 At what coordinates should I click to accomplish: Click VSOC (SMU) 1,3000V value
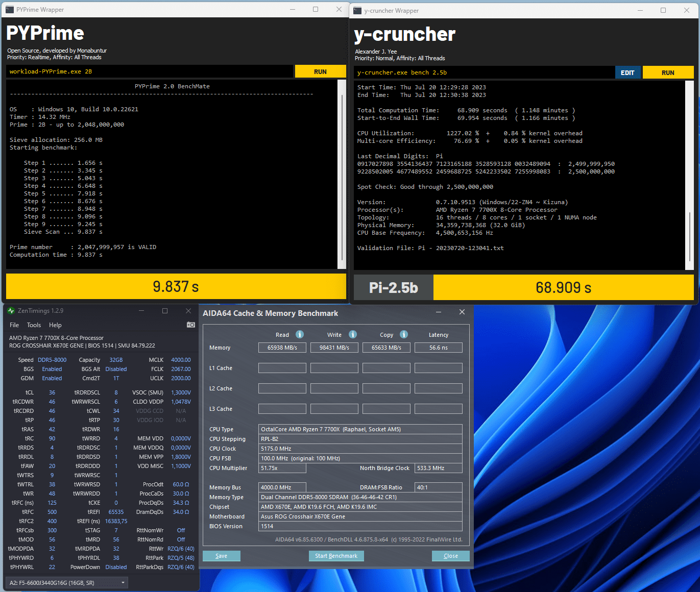(181, 392)
